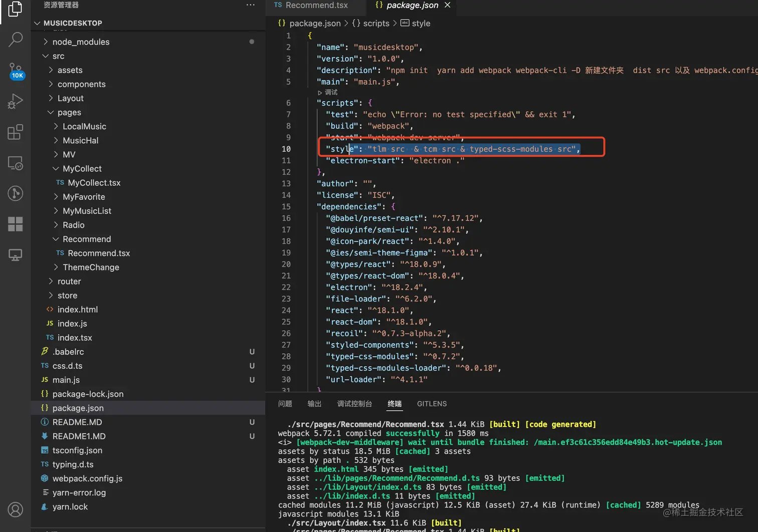Select the 终端 panel tab
This screenshot has height=532, width=758.
point(395,404)
